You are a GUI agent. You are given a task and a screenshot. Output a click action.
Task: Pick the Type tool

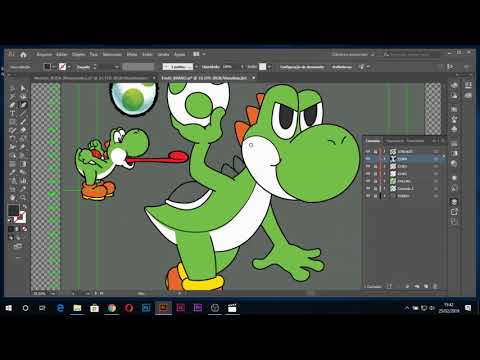(12, 113)
